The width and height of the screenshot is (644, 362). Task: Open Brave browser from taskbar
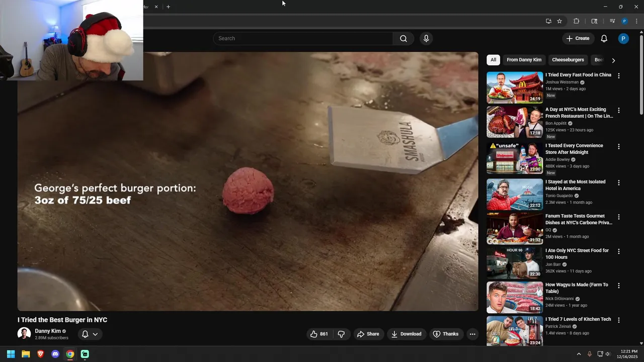(40, 354)
